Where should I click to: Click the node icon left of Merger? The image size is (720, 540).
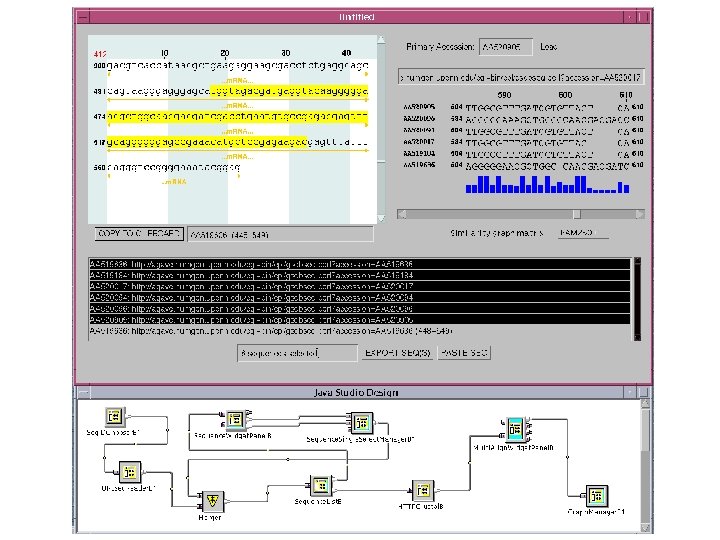point(128,472)
